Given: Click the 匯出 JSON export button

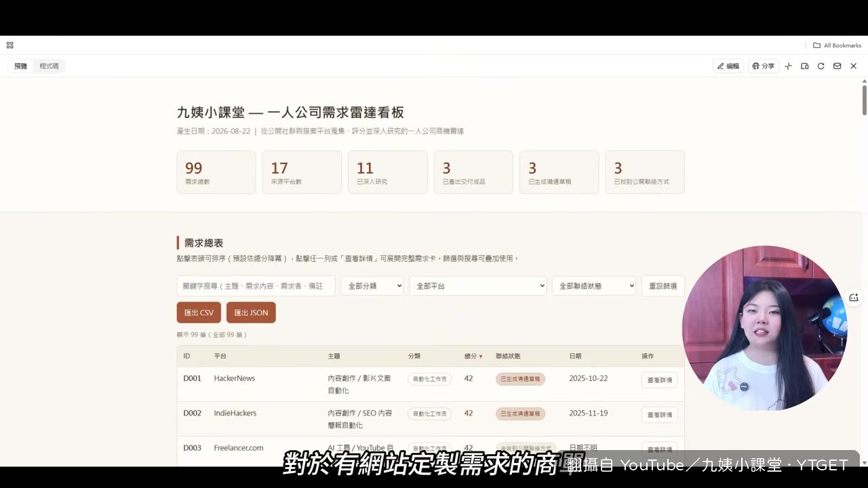Looking at the screenshot, I should (x=251, y=312).
